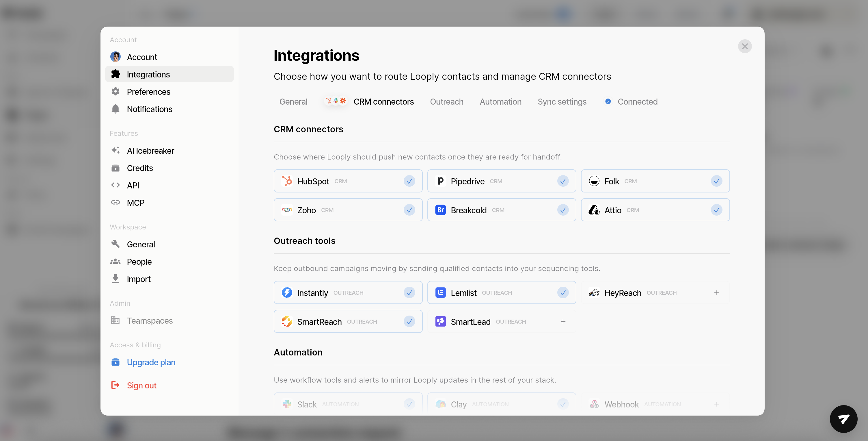
Task: Add the Webhook integration with plus
Action: pyautogui.click(x=717, y=404)
